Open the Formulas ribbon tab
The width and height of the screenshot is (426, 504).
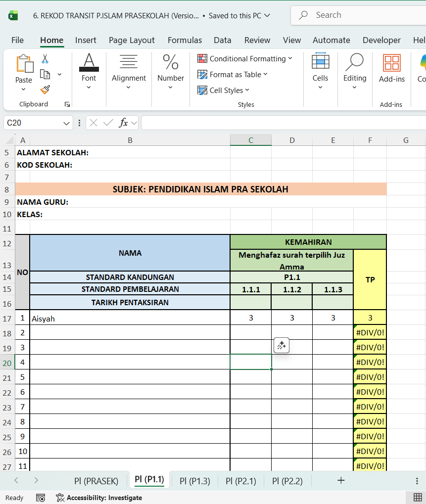pos(185,40)
